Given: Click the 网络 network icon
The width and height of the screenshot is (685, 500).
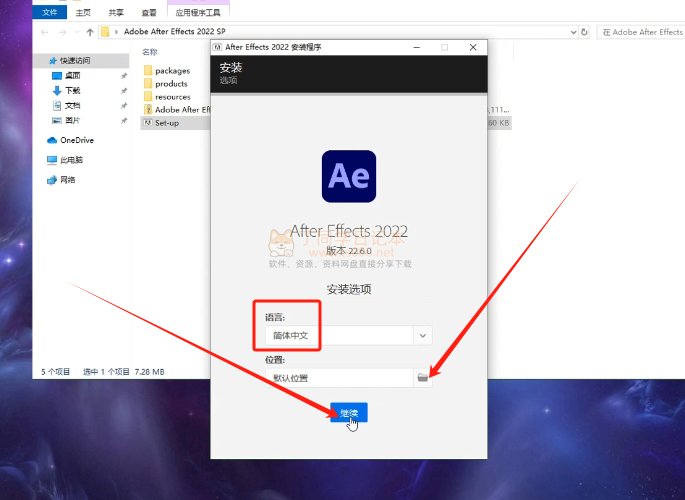Looking at the screenshot, I should (x=52, y=179).
